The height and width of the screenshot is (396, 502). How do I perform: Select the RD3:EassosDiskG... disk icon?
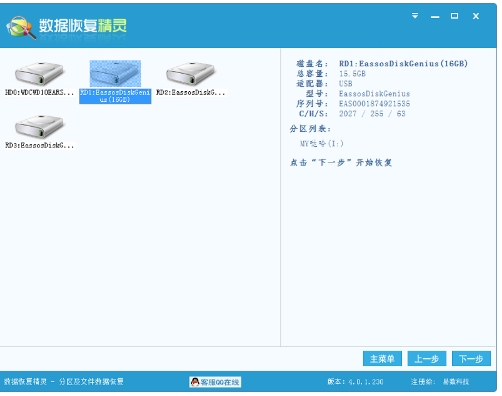point(39,127)
